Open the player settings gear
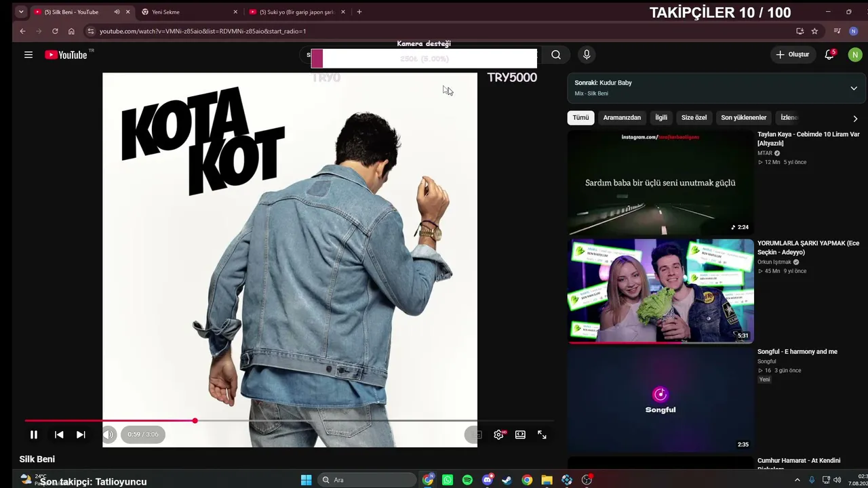 498,434
